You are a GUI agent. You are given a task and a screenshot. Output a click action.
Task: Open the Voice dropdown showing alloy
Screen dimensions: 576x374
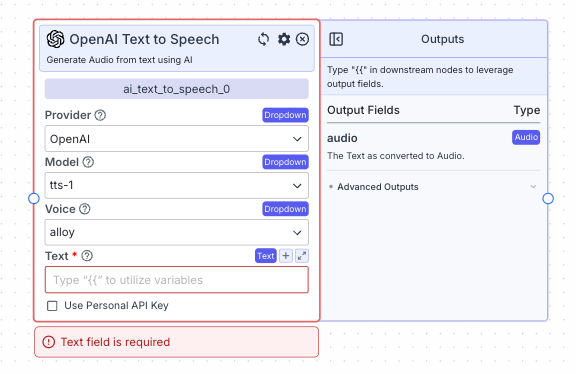177,233
